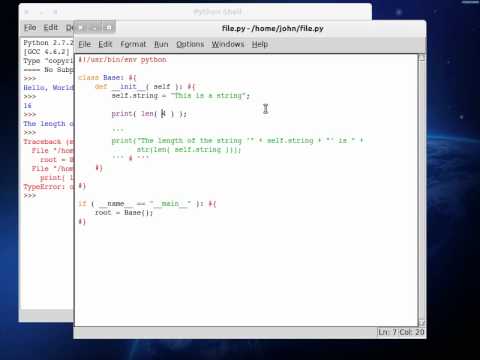Click the 'Traceback' line in Python Shell
The height and width of the screenshot is (360, 480).
click(x=48, y=142)
